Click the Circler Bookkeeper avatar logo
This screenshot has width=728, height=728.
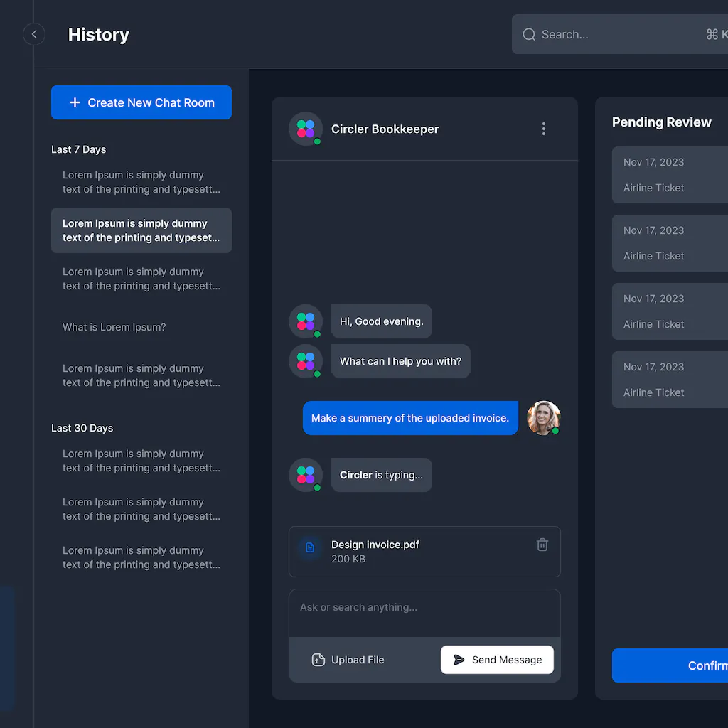click(x=305, y=129)
